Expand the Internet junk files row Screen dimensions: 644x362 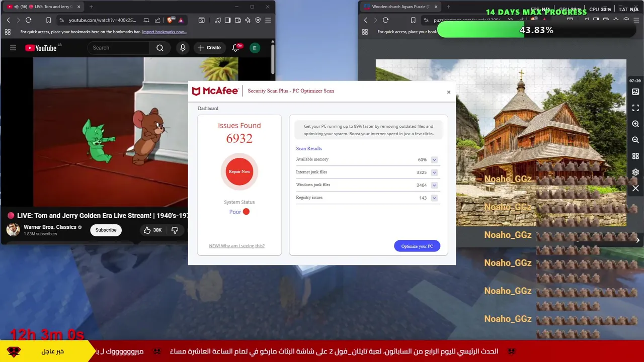tap(434, 172)
